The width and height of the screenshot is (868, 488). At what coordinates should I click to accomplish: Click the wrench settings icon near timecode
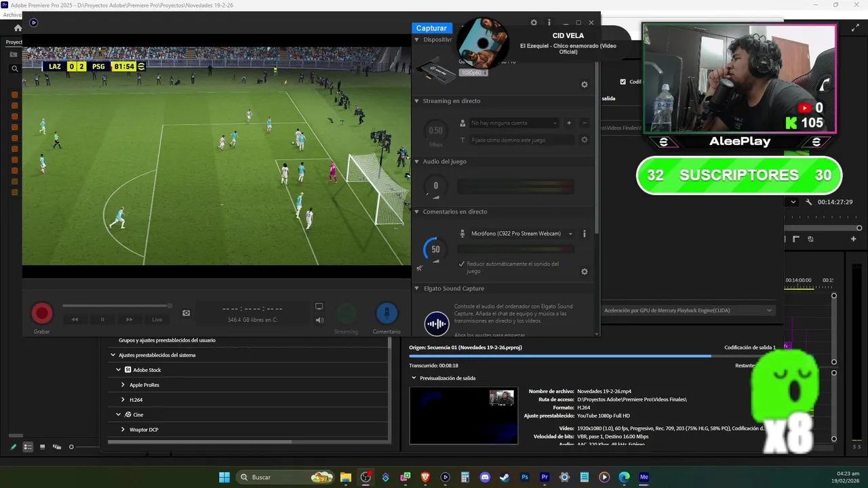pyautogui.click(x=809, y=202)
